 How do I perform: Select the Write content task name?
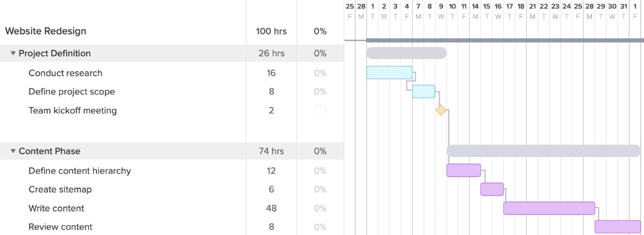click(56, 208)
